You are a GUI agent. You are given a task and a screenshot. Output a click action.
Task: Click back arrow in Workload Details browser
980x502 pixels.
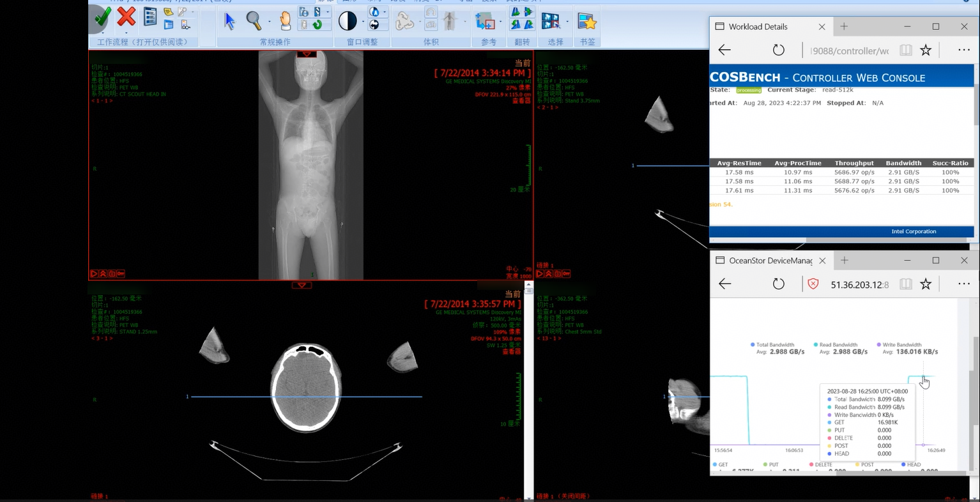click(x=724, y=50)
